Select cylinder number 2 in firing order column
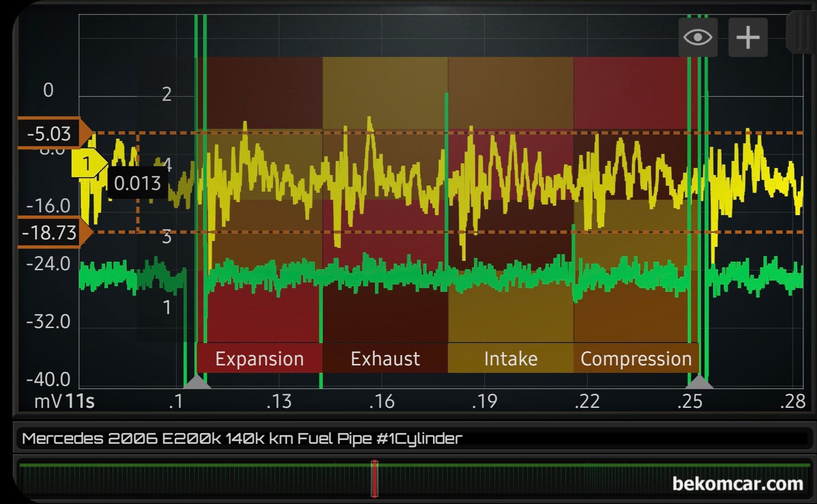 (167, 94)
